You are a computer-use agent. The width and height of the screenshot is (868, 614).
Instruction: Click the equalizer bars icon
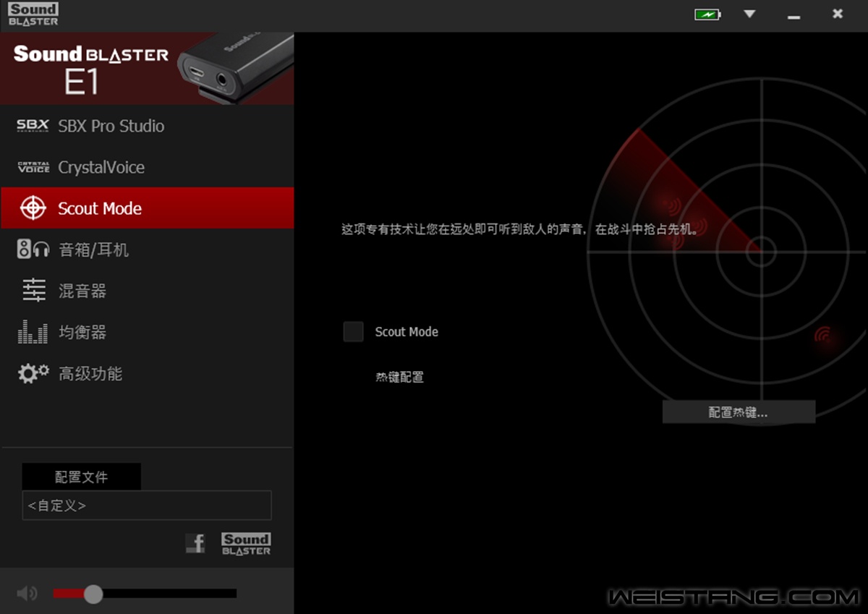click(x=33, y=332)
